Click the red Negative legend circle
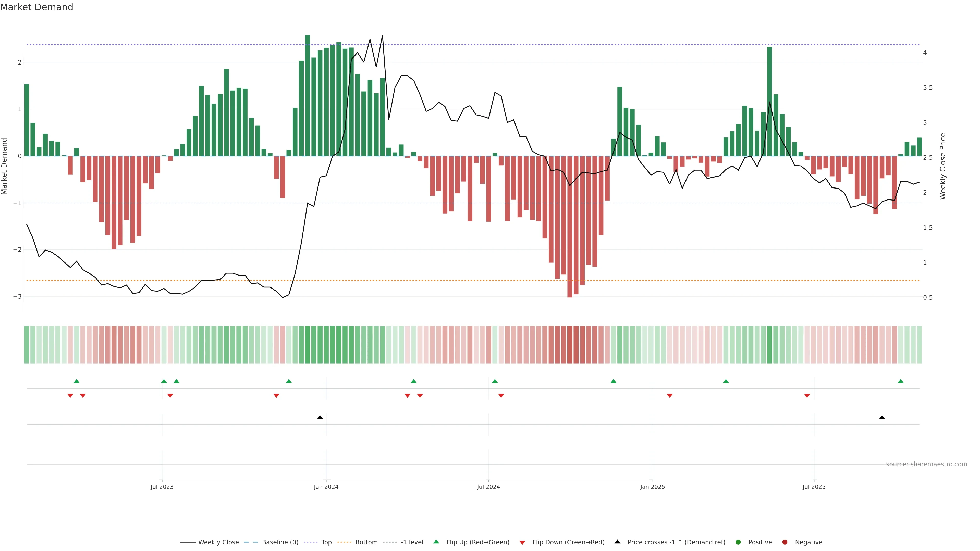This screenshot has height=551, width=980. coord(785,542)
